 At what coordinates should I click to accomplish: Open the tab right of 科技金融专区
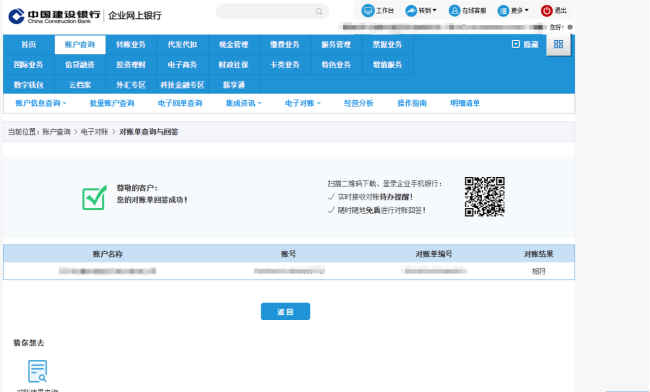click(233, 85)
